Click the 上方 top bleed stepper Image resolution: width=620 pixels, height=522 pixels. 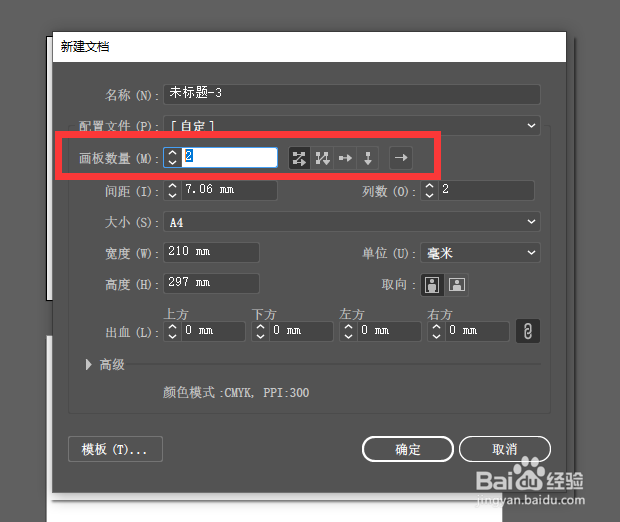pyautogui.click(x=172, y=331)
